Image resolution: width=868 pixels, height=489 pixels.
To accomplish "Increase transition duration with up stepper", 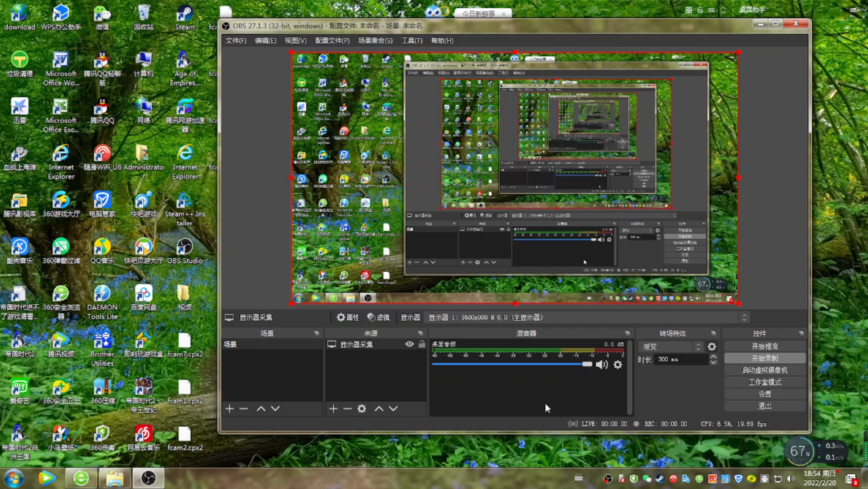I will coord(714,357).
